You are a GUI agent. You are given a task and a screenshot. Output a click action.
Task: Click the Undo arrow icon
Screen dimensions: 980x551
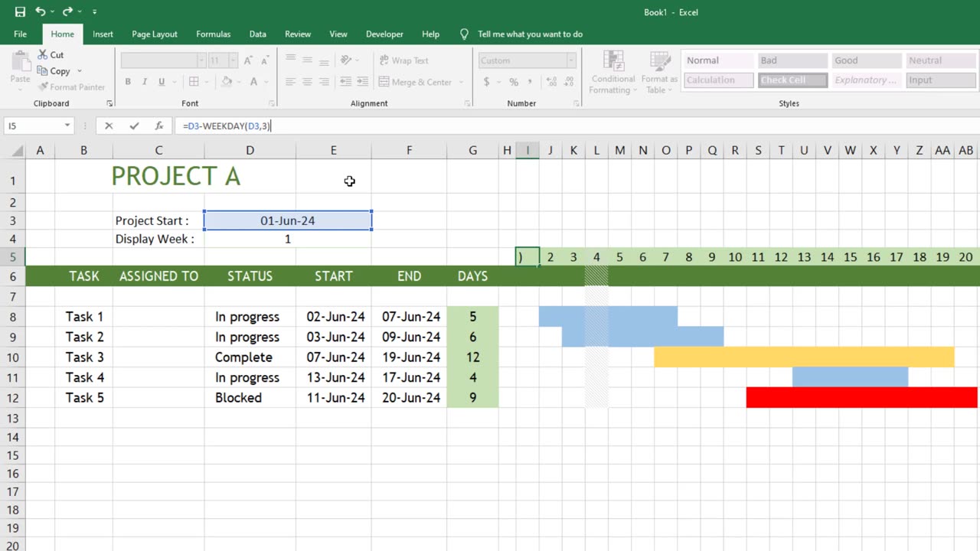tap(41, 11)
